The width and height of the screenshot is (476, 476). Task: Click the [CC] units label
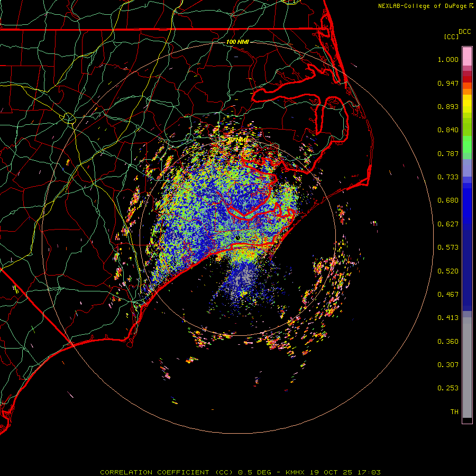pyautogui.click(x=452, y=36)
